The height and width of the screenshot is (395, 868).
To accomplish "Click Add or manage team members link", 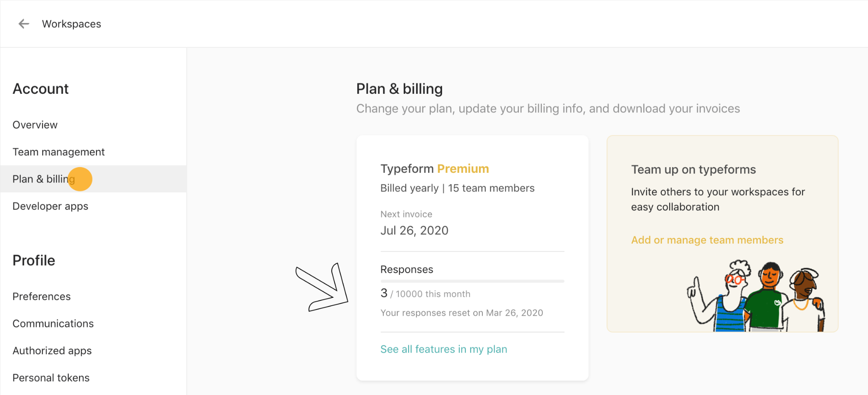I will (x=707, y=240).
